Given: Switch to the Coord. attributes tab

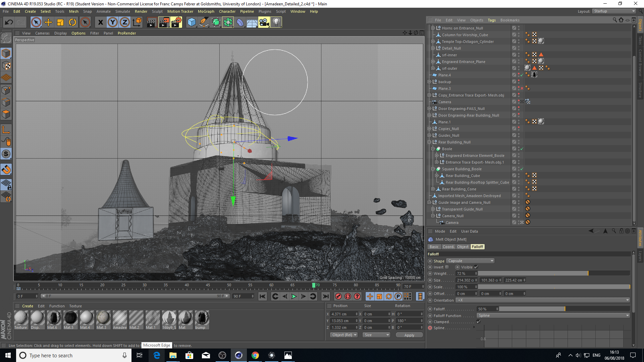Looking at the screenshot, I should tap(448, 247).
